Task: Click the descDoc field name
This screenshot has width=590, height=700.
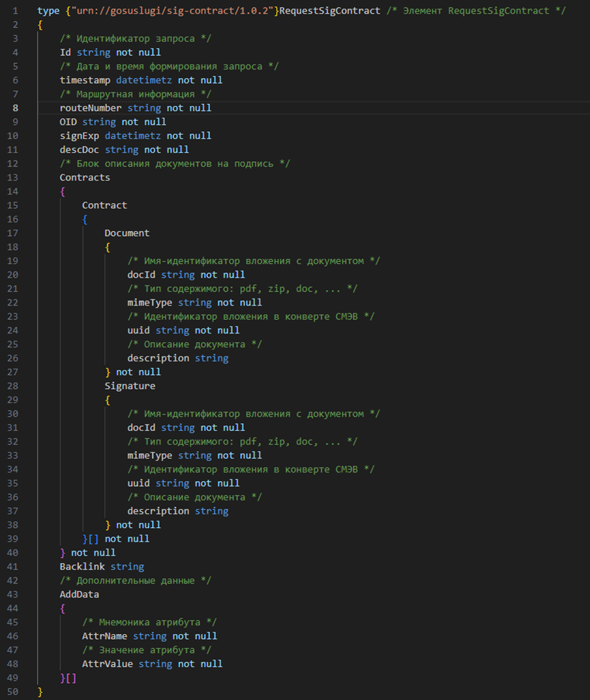Action: (80, 150)
